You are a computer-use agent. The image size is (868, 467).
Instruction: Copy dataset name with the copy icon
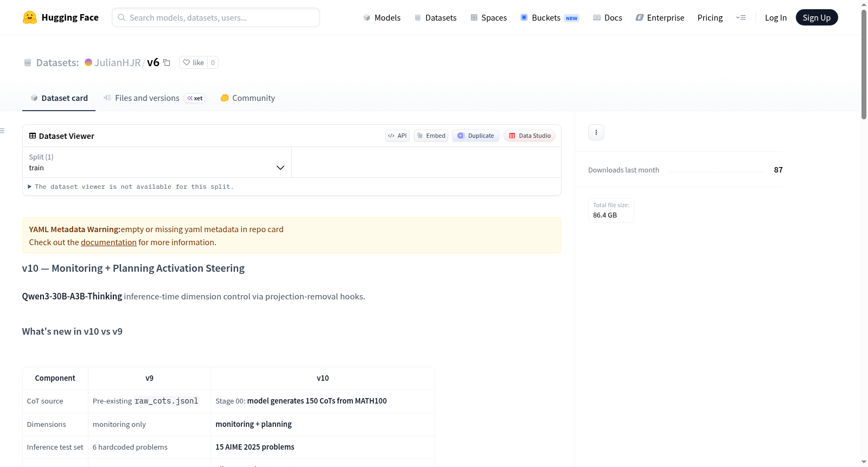tap(167, 62)
